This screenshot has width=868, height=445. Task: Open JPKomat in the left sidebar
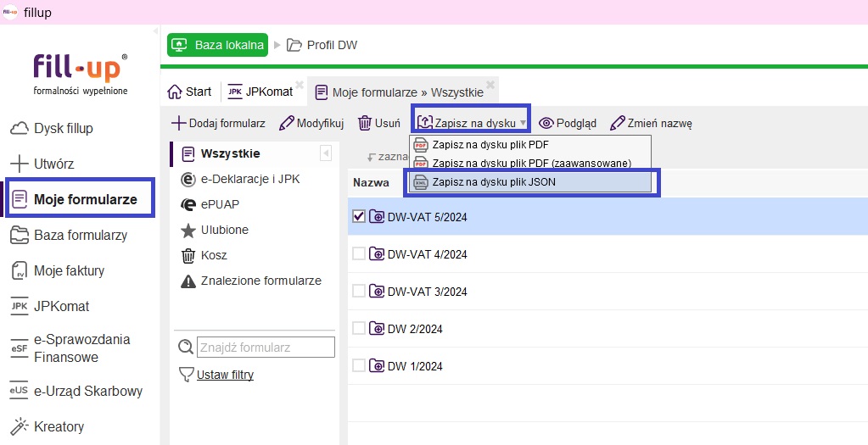point(50,306)
